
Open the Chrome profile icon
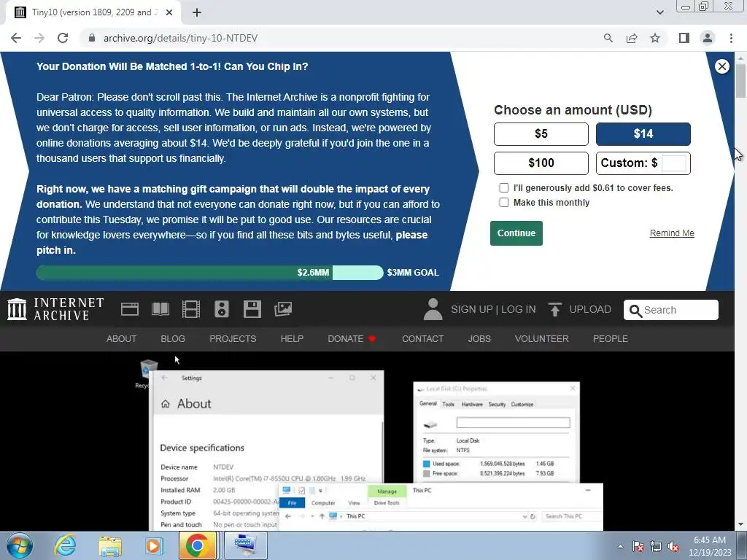coord(708,38)
